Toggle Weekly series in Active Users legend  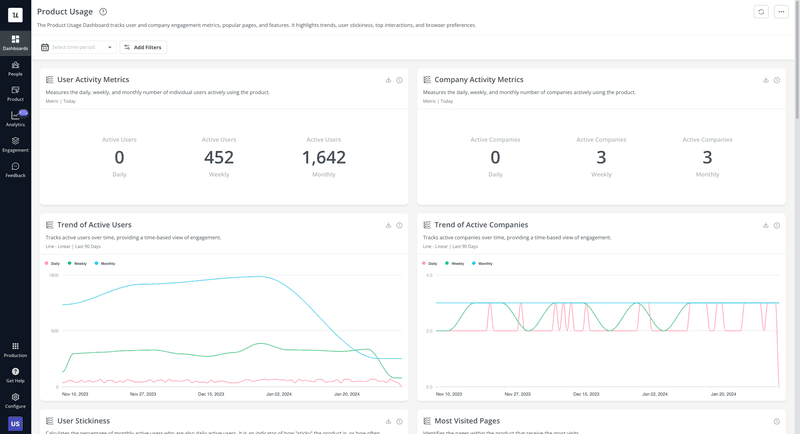[77, 263]
